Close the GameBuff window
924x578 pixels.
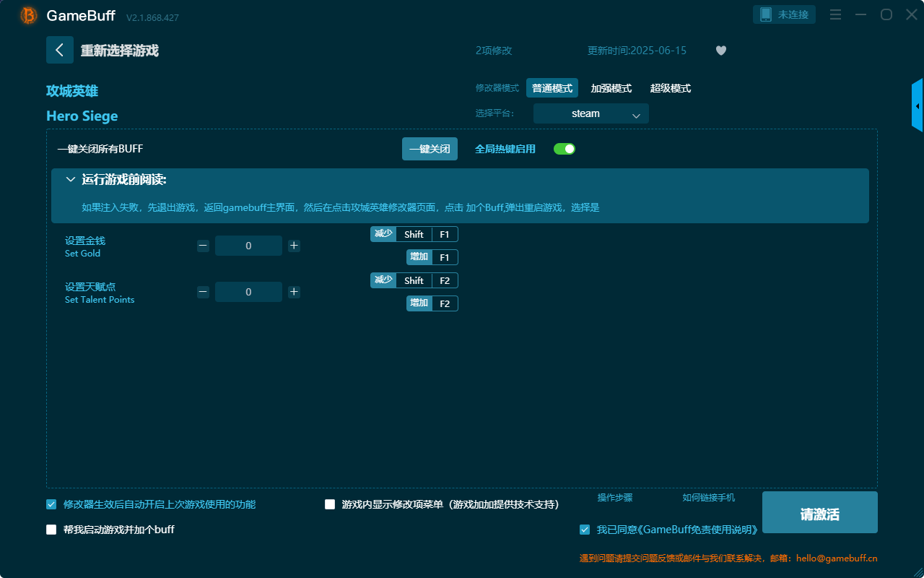[x=912, y=14]
